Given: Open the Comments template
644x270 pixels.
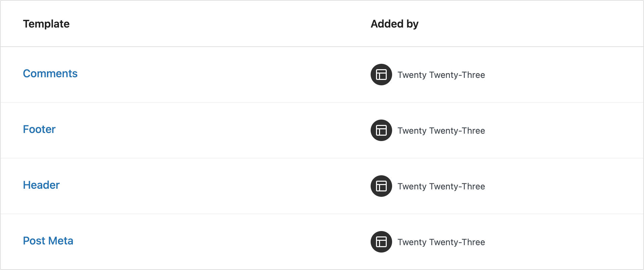Looking at the screenshot, I should (x=50, y=74).
